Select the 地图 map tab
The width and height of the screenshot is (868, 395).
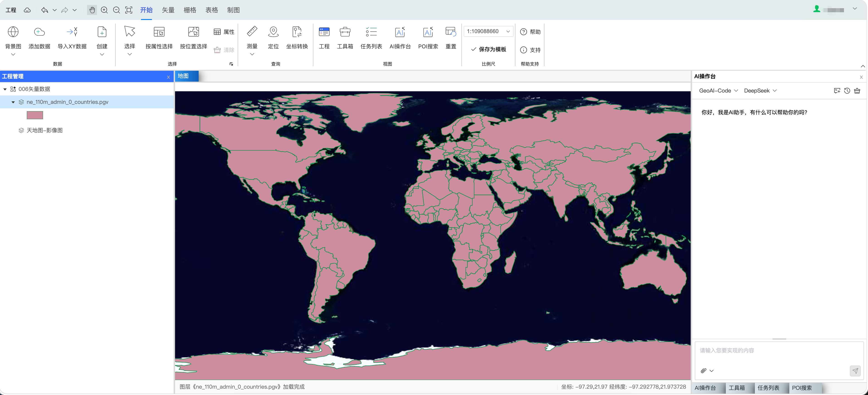pos(186,76)
